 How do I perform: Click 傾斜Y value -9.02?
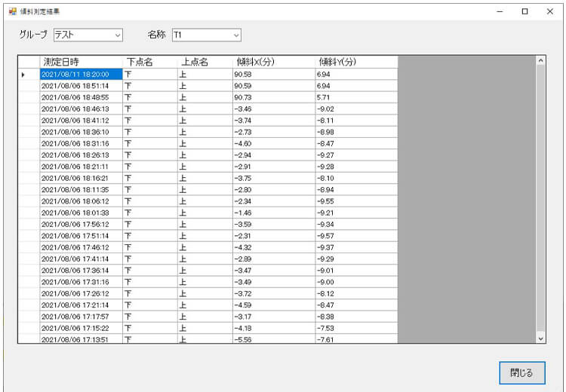pyautogui.click(x=356, y=109)
